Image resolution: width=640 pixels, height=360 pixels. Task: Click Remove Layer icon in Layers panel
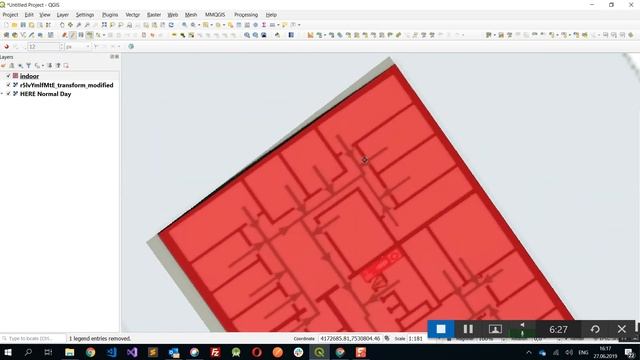click(66, 65)
